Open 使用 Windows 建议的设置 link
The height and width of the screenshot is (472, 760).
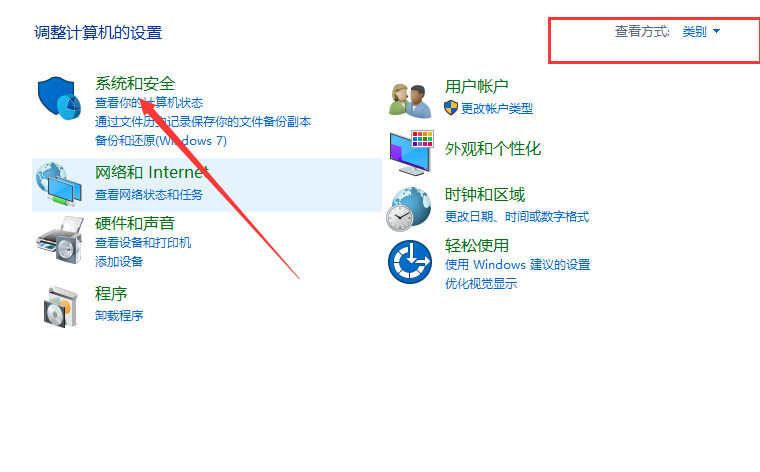[x=518, y=265]
